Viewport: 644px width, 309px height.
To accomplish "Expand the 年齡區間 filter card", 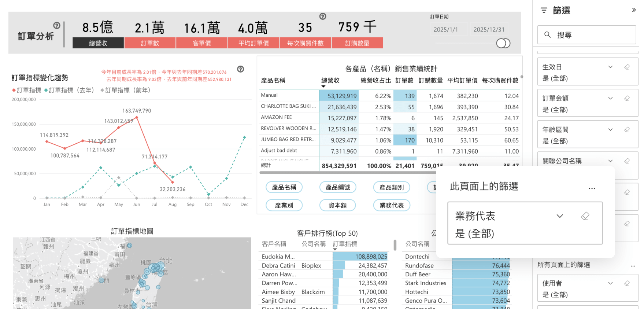I will pos(610,129).
